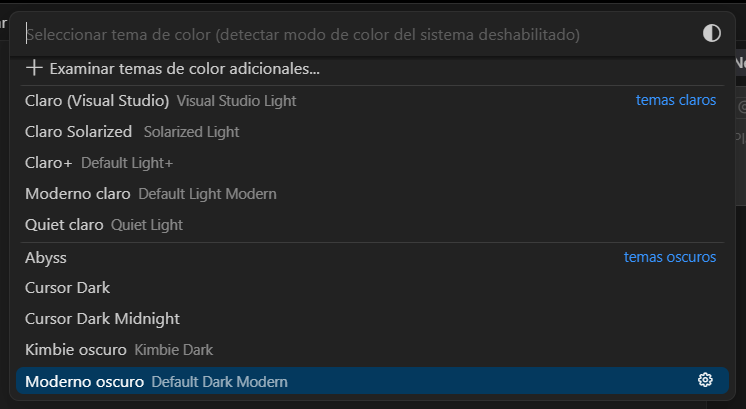Click the temas claros group label
The height and width of the screenshot is (409, 746).
pyautogui.click(x=676, y=100)
